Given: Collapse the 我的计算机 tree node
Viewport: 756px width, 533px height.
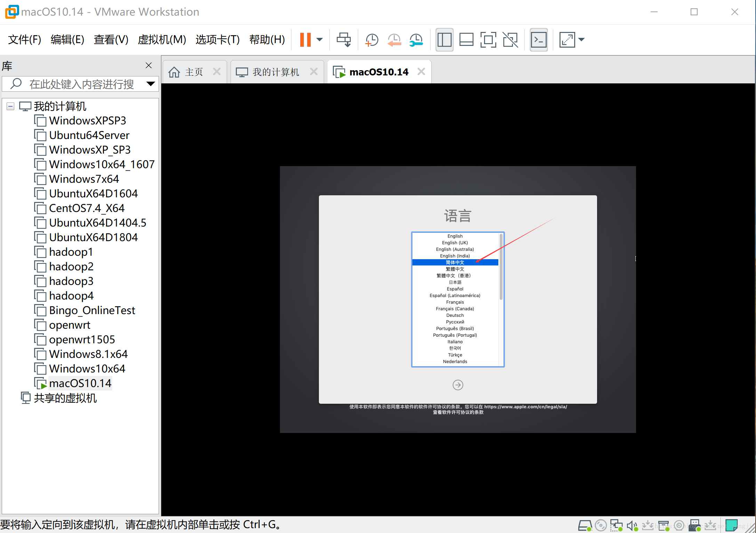Looking at the screenshot, I should (x=10, y=106).
